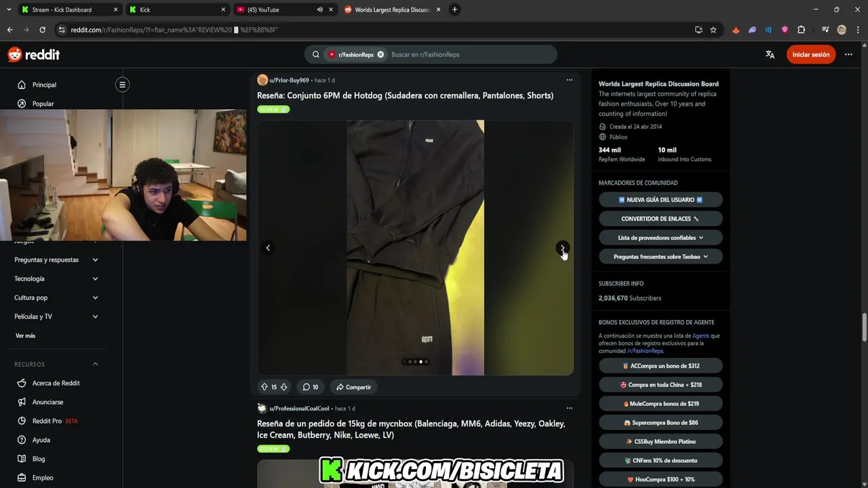
Task: Click the 6PM hoodie gallery image
Action: pyautogui.click(x=415, y=248)
